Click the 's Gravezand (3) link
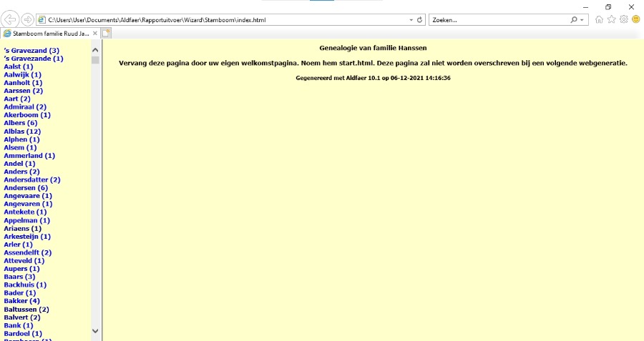This screenshot has height=341, width=644. [31, 50]
